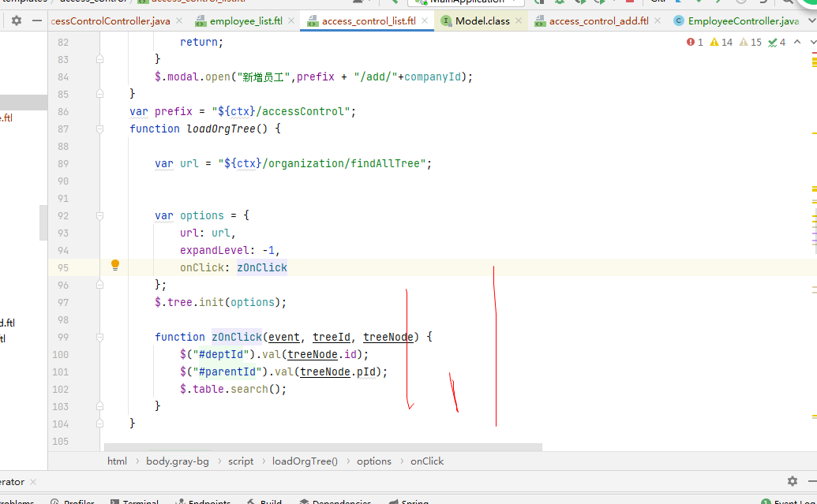The height and width of the screenshot is (504, 817).
Task: Close the bottom tool window tab ending 'erator'
Action: pyautogui.click(x=33, y=482)
